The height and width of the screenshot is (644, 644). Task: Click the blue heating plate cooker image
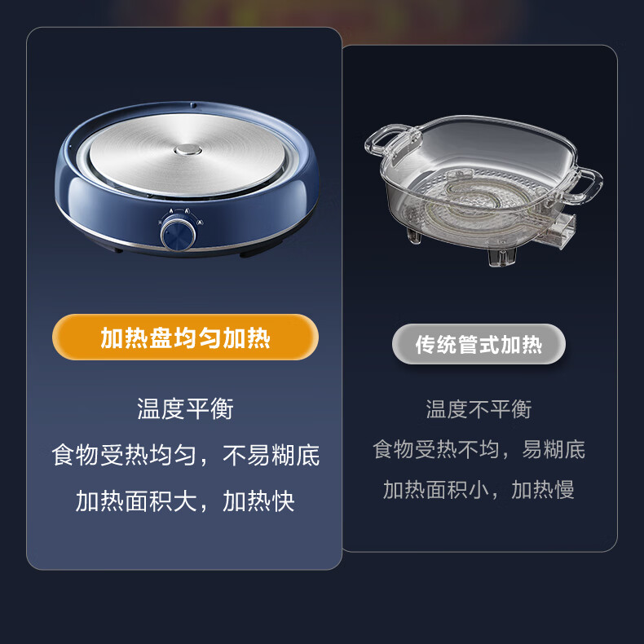click(x=187, y=179)
